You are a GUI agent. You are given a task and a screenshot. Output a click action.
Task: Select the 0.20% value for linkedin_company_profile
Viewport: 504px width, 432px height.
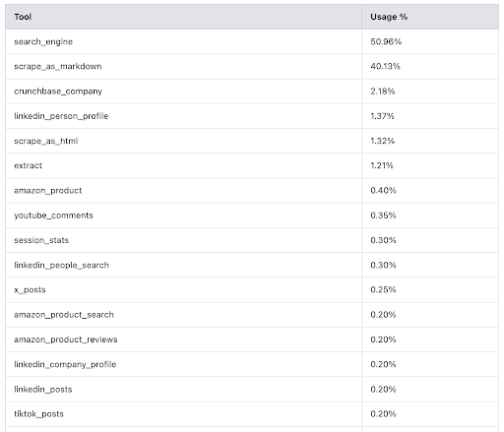click(383, 364)
